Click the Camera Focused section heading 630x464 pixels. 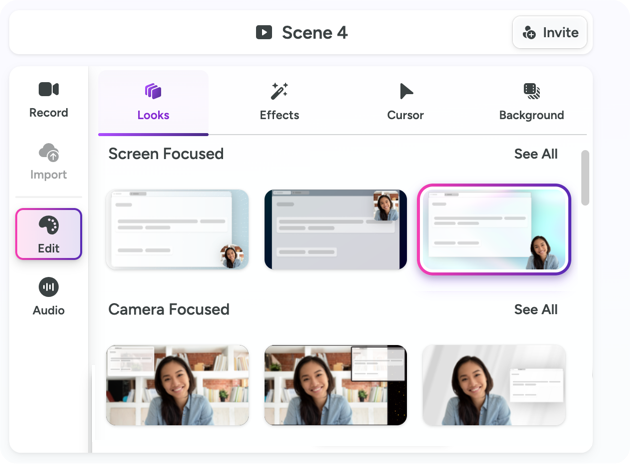click(169, 309)
